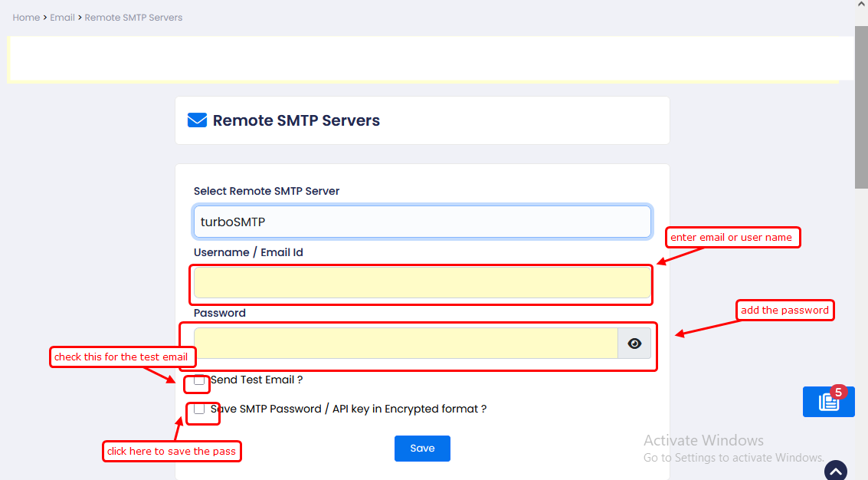Screen dimensions: 868x480
Task: Click the empty yellow notice banner
Action: click(429, 58)
